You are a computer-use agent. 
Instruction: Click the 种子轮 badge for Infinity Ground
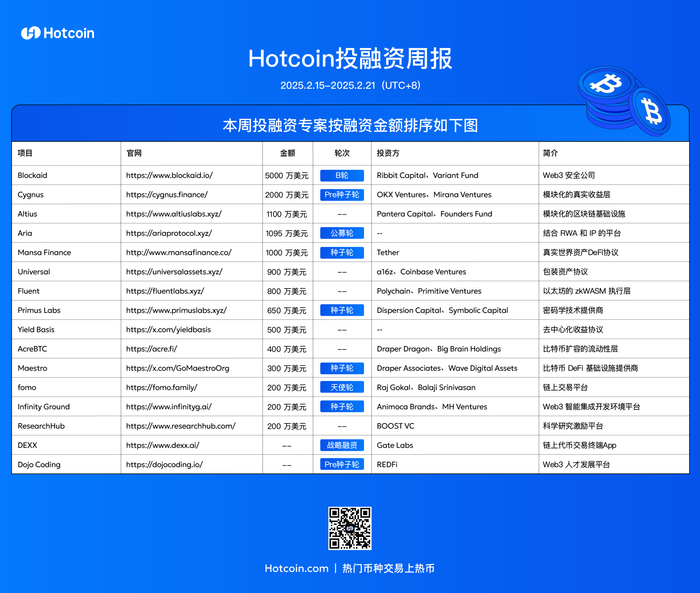click(342, 407)
